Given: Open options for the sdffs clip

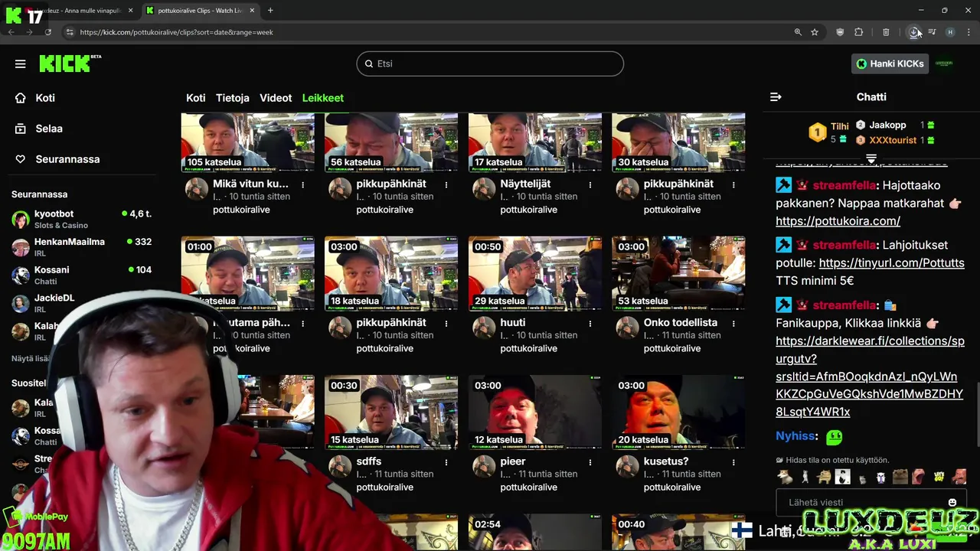Looking at the screenshot, I should [446, 462].
